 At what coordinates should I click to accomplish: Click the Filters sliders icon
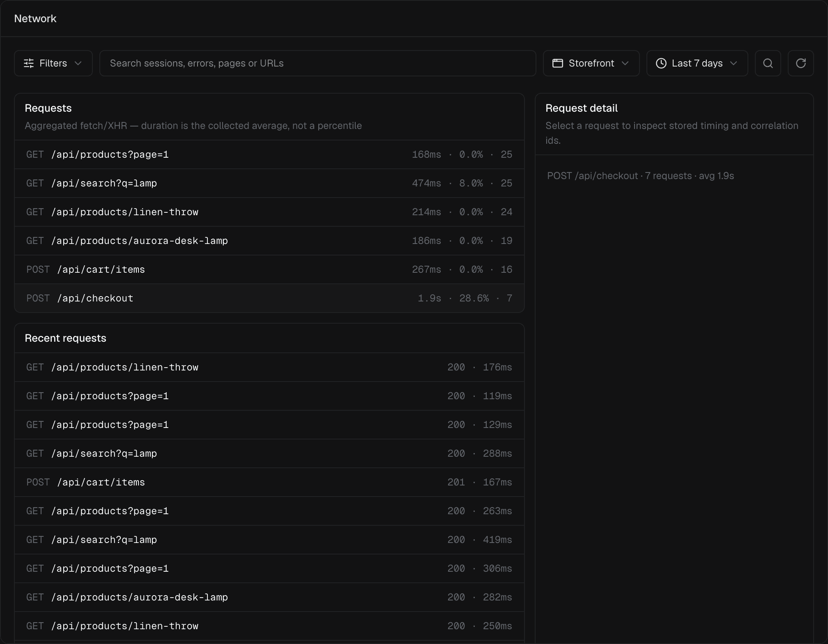(29, 63)
